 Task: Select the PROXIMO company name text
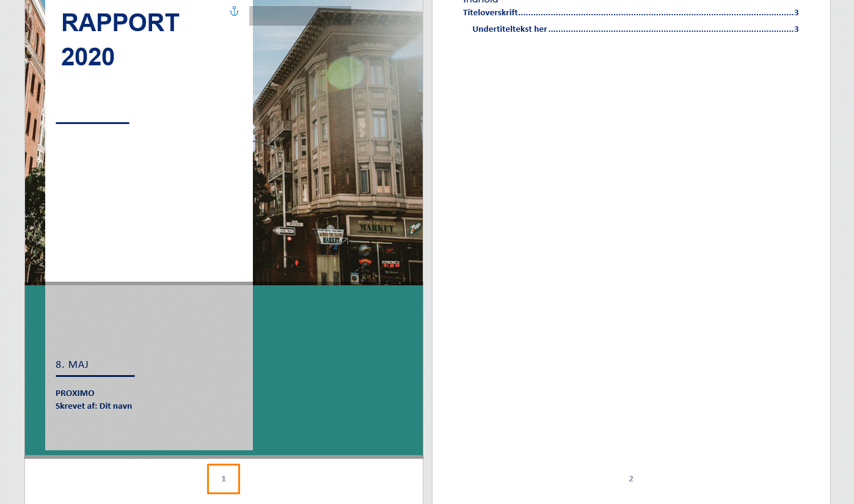pos(75,393)
